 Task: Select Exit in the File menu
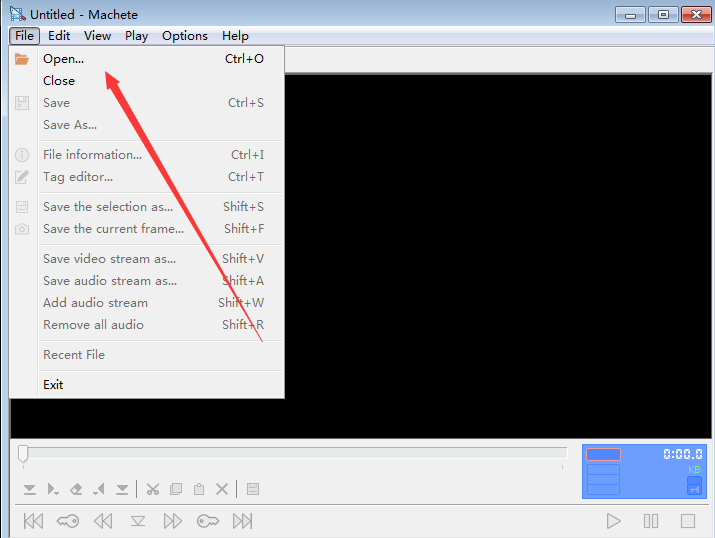[53, 385]
